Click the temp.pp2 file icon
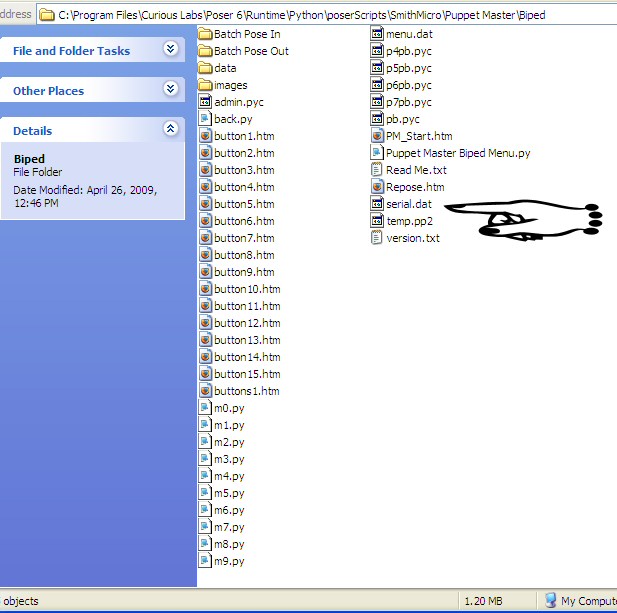617x613 pixels. pos(377,221)
